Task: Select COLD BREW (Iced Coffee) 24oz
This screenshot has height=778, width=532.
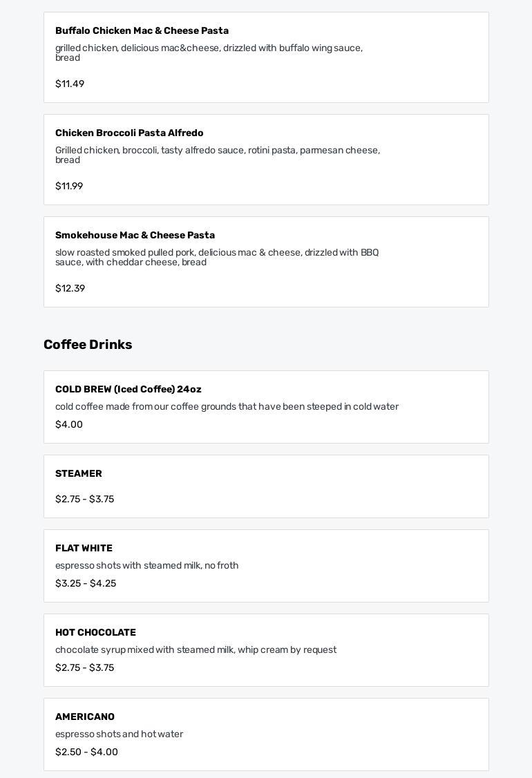Action: 266,407
